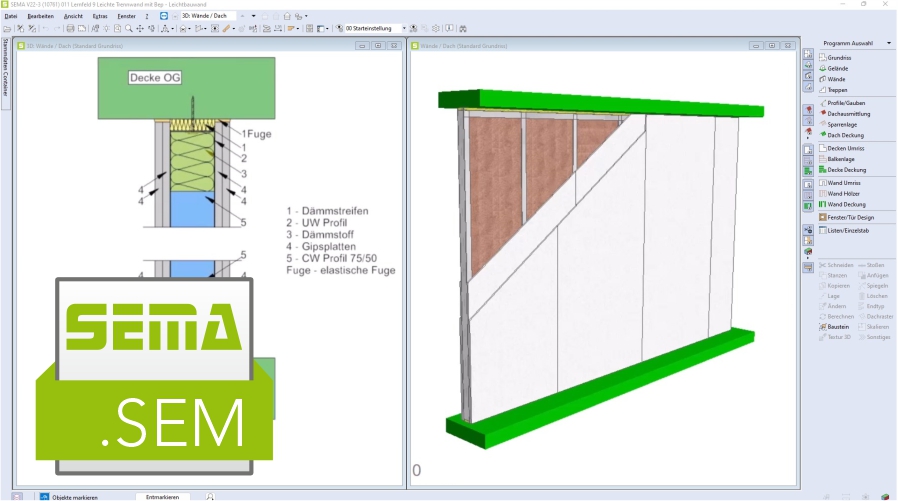Open the Stammdaten Container side tab
Viewport: 898px width, 501px height.
[x=5, y=68]
